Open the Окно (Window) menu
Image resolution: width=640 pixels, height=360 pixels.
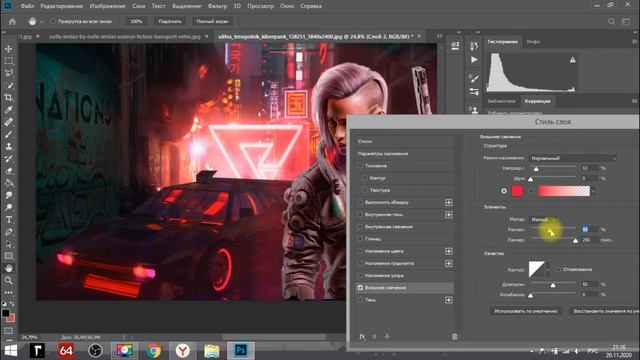tap(287, 6)
